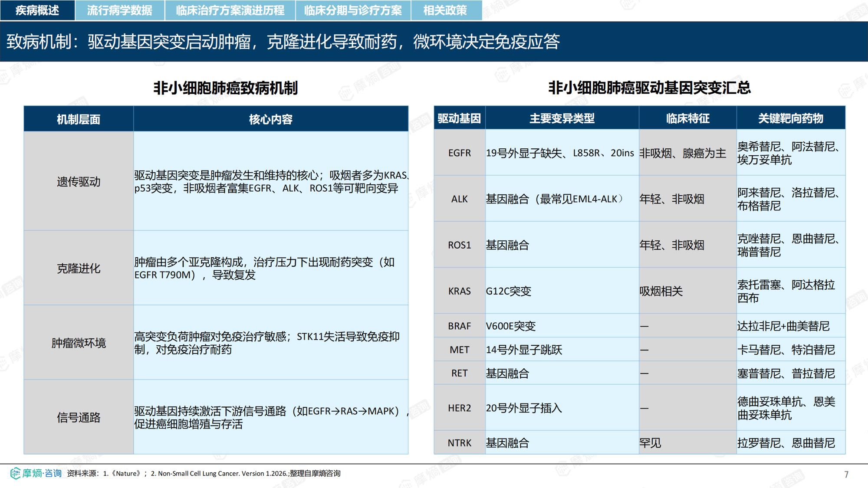The image size is (868, 488).
Task: Click the 核心内容 column header
Action: pyautogui.click(x=271, y=119)
